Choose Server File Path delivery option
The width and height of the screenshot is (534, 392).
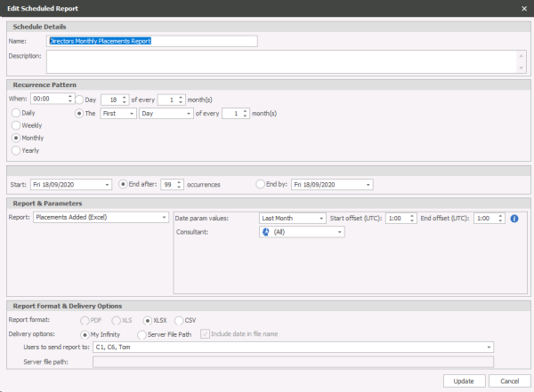point(141,333)
